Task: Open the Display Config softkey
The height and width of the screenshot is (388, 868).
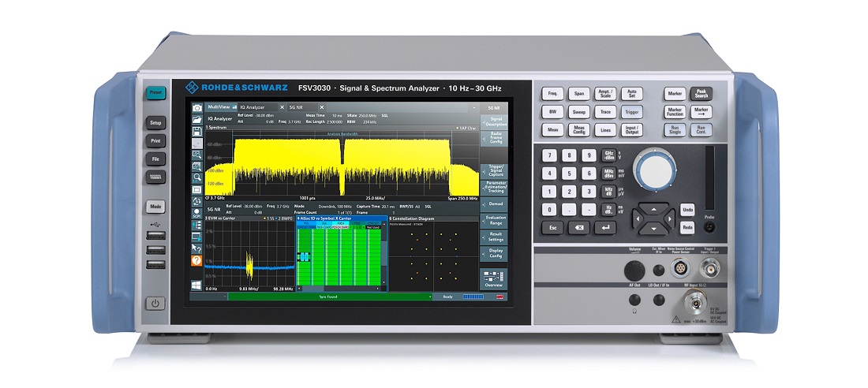Action: tap(494, 253)
